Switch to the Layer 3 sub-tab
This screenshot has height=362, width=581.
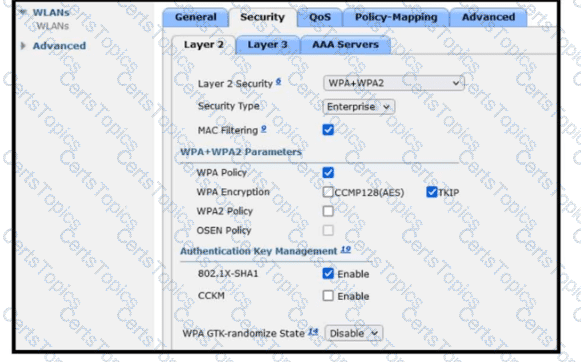click(267, 45)
